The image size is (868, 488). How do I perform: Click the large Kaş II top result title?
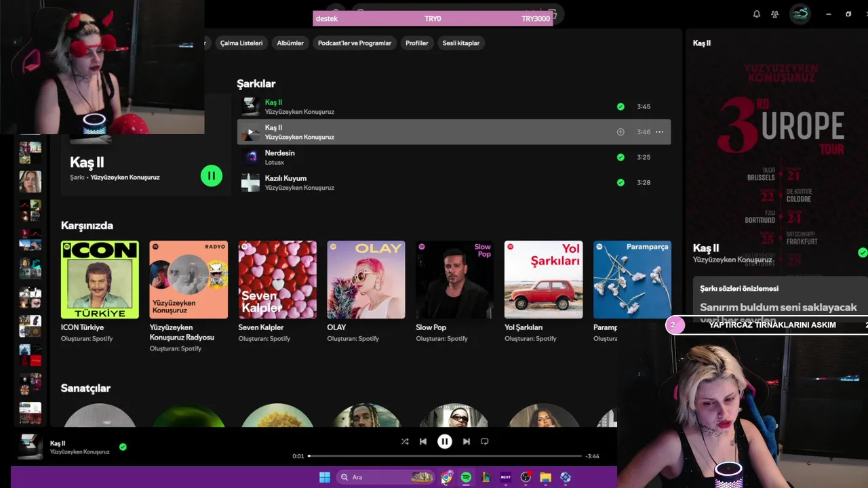point(87,163)
